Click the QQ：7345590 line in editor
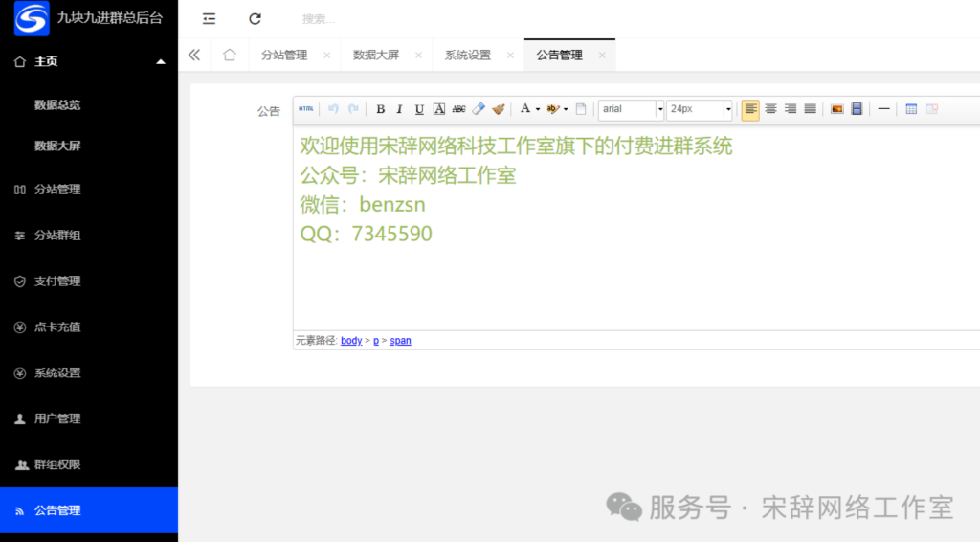980x542 pixels. point(367,234)
